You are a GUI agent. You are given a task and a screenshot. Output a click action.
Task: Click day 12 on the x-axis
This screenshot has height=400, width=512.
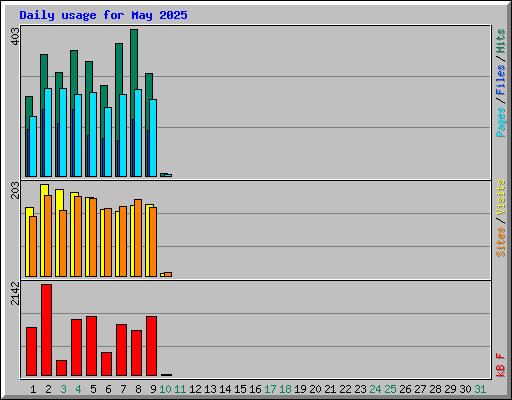click(x=195, y=389)
